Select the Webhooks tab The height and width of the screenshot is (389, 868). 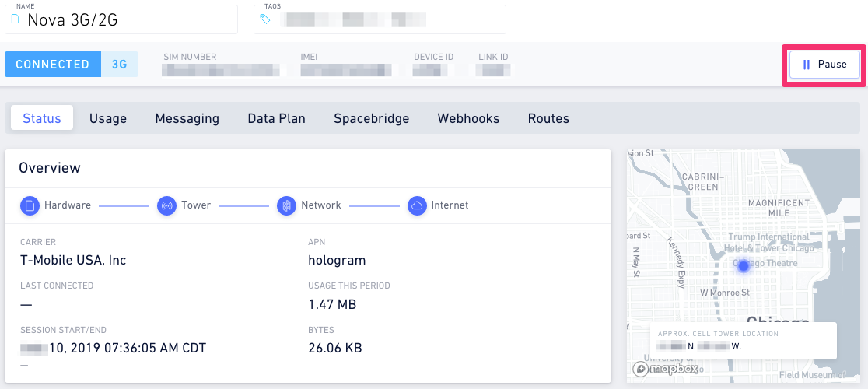click(x=468, y=118)
